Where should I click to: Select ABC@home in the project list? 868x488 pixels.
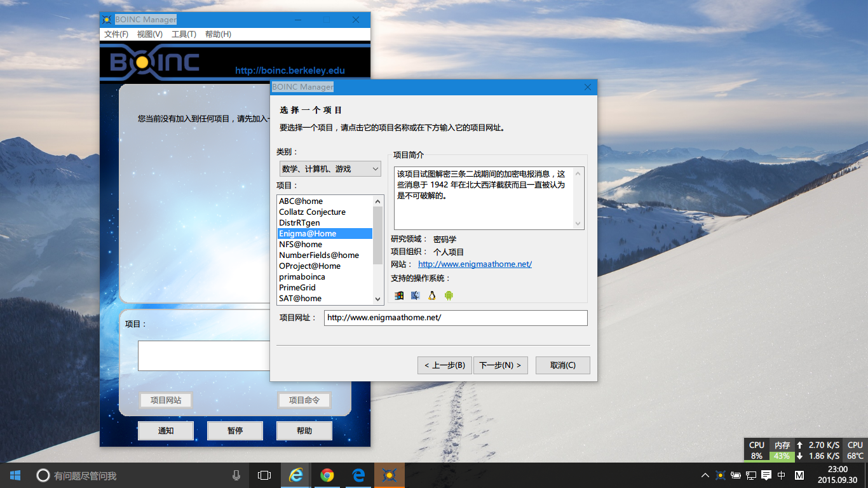325,201
